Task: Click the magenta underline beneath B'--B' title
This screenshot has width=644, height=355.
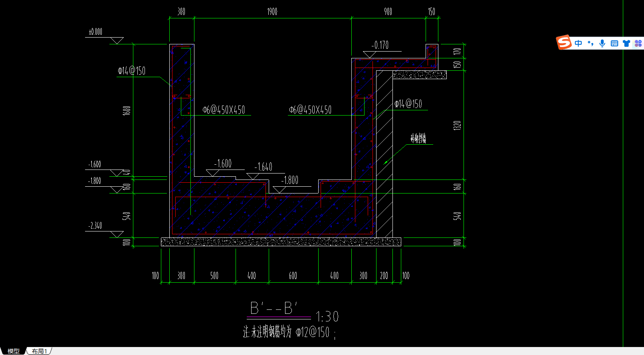Action: pos(279,317)
